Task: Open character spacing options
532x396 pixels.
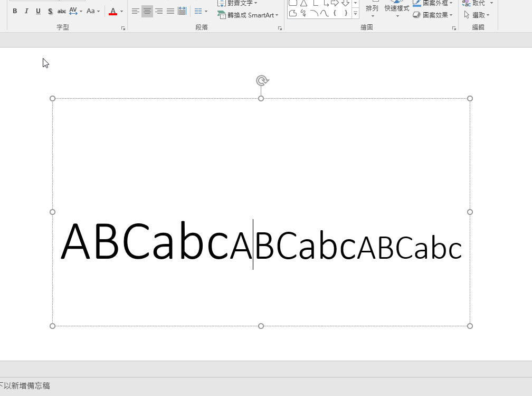Action: pos(75,11)
